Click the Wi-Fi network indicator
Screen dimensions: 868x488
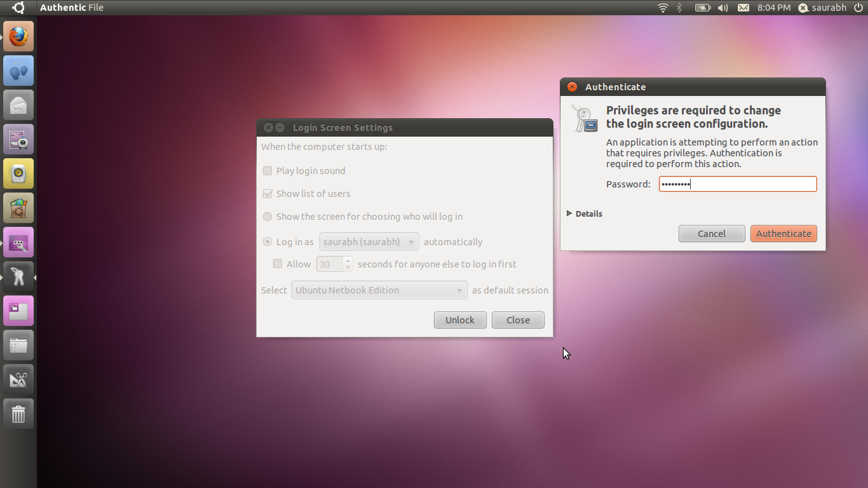tap(662, 8)
